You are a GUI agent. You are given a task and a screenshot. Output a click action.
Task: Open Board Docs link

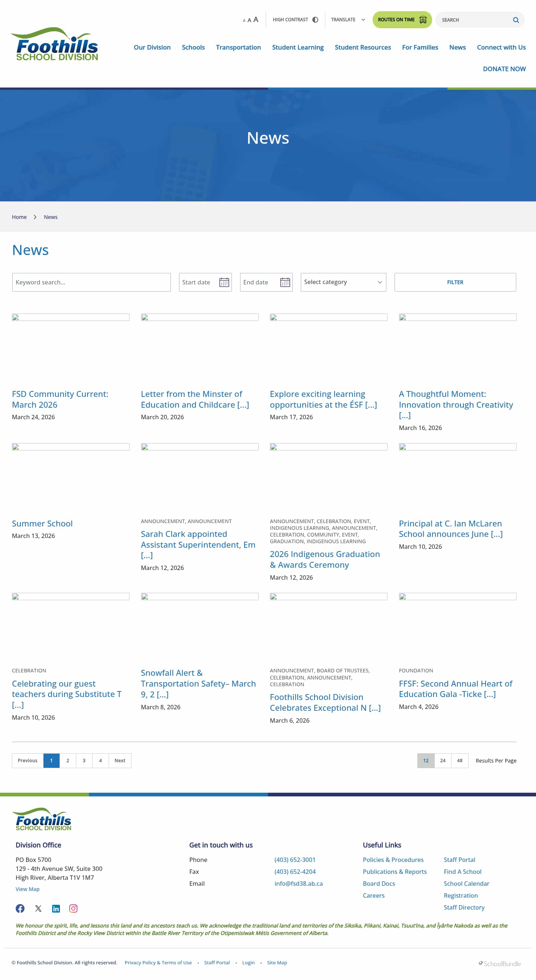click(379, 883)
